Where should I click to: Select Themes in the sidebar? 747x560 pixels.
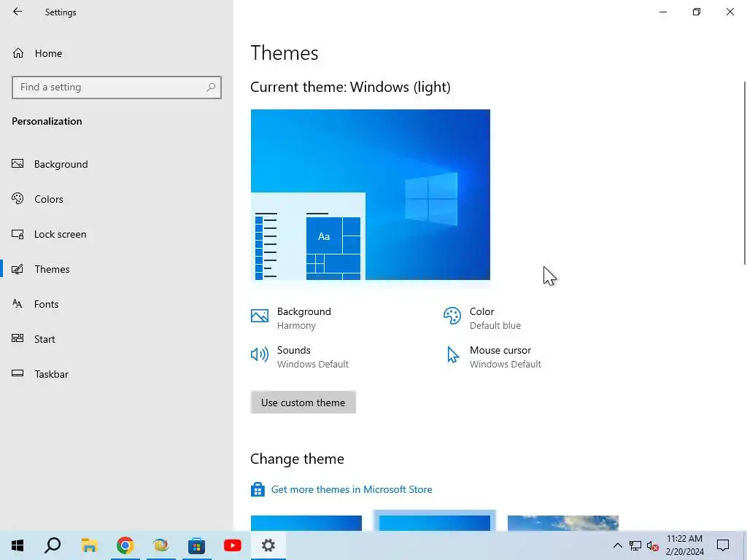(52, 270)
